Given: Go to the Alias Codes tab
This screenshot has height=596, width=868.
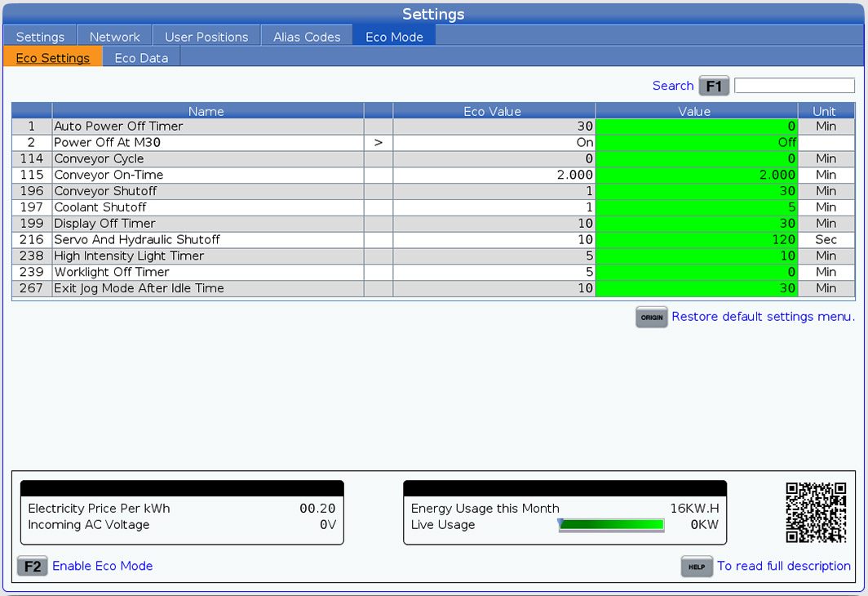Looking at the screenshot, I should (307, 37).
